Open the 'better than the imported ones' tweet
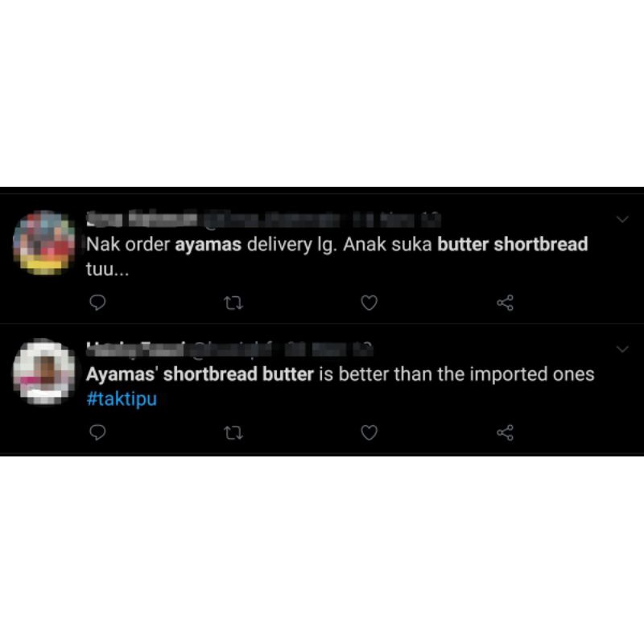The width and height of the screenshot is (644, 644). (x=340, y=386)
